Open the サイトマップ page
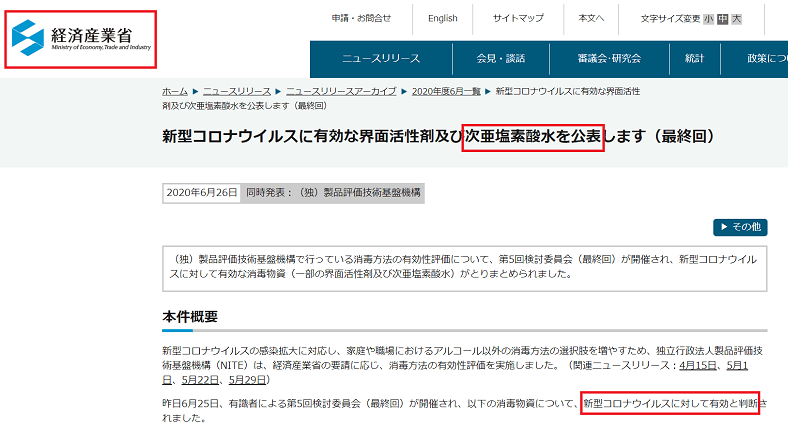 click(x=518, y=19)
